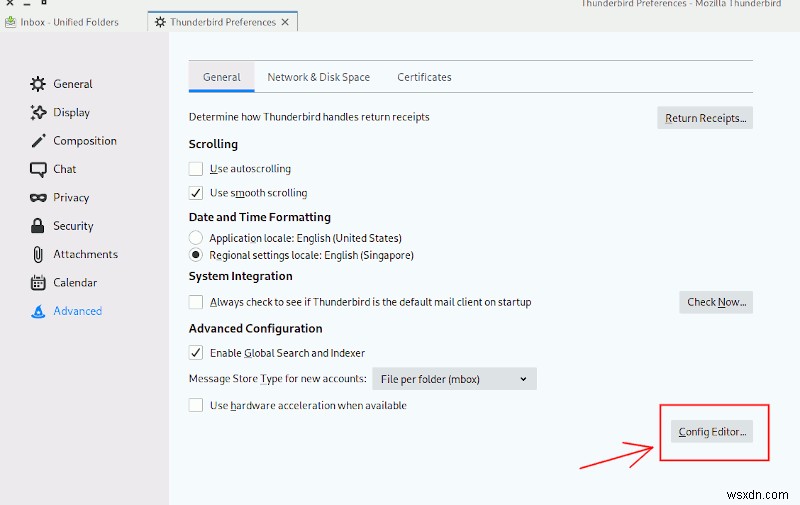Open Privacy category label
The image size is (800, 505).
pyautogui.click(x=71, y=198)
